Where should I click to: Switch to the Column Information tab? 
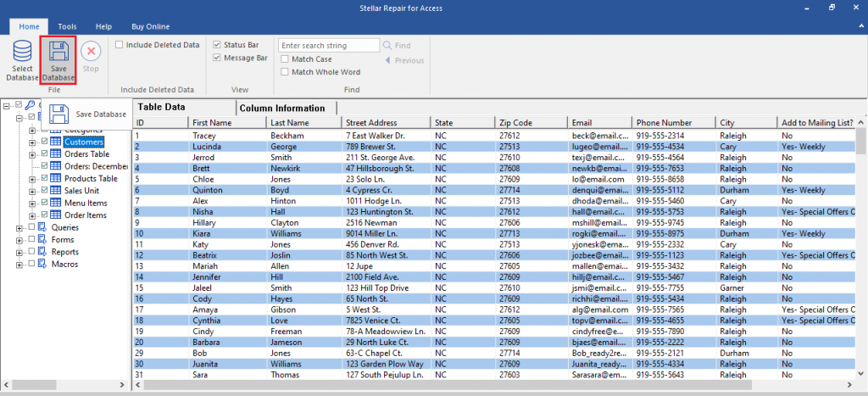(x=282, y=108)
